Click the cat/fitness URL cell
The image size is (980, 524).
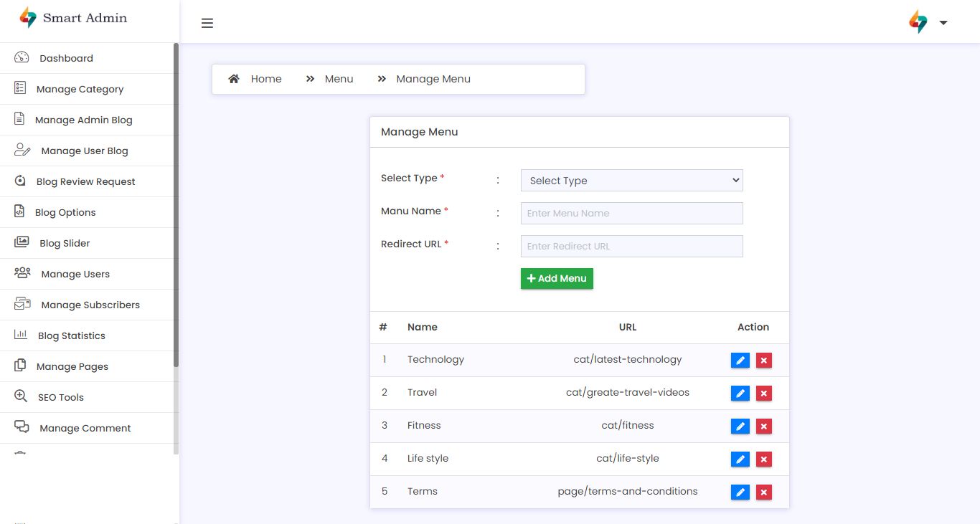pos(628,425)
